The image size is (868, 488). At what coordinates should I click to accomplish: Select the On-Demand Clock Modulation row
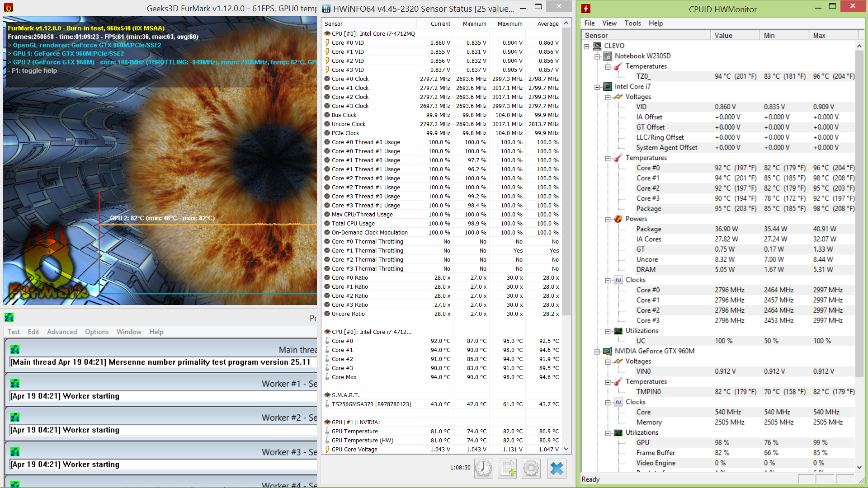point(442,232)
